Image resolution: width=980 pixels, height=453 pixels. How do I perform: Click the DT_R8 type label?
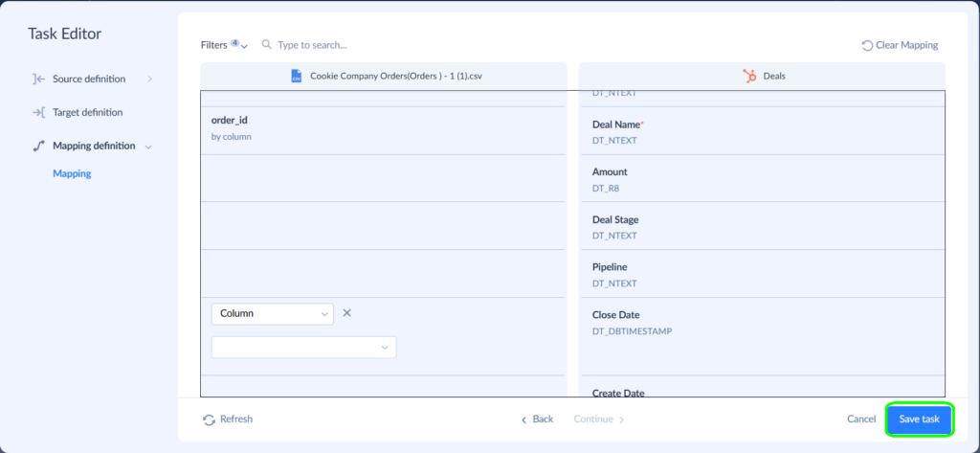pyautogui.click(x=606, y=188)
